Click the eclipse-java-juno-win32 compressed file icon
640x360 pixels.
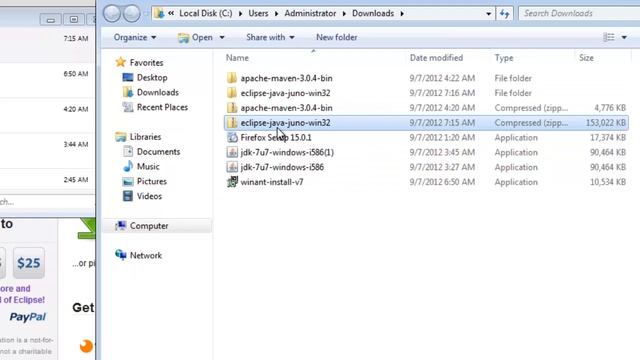(x=232, y=122)
